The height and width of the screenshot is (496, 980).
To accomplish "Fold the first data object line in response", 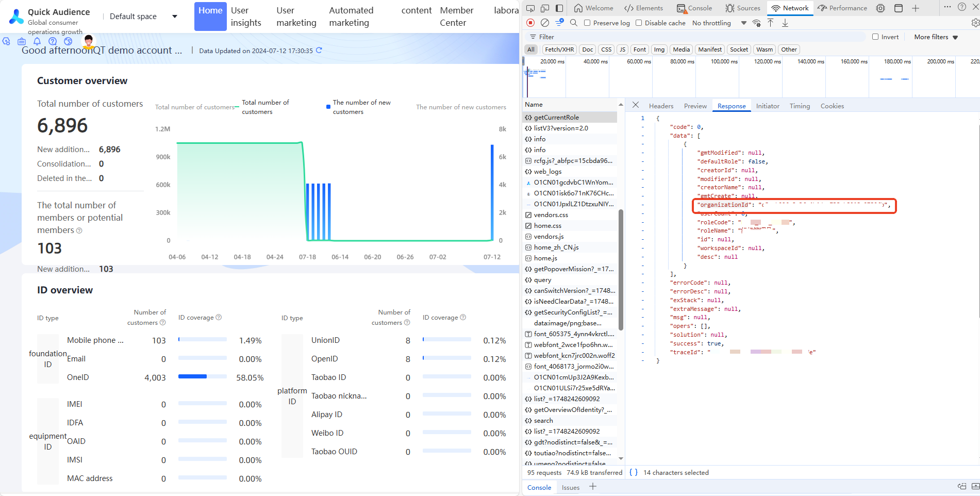I will pyautogui.click(x=643, y=144).
